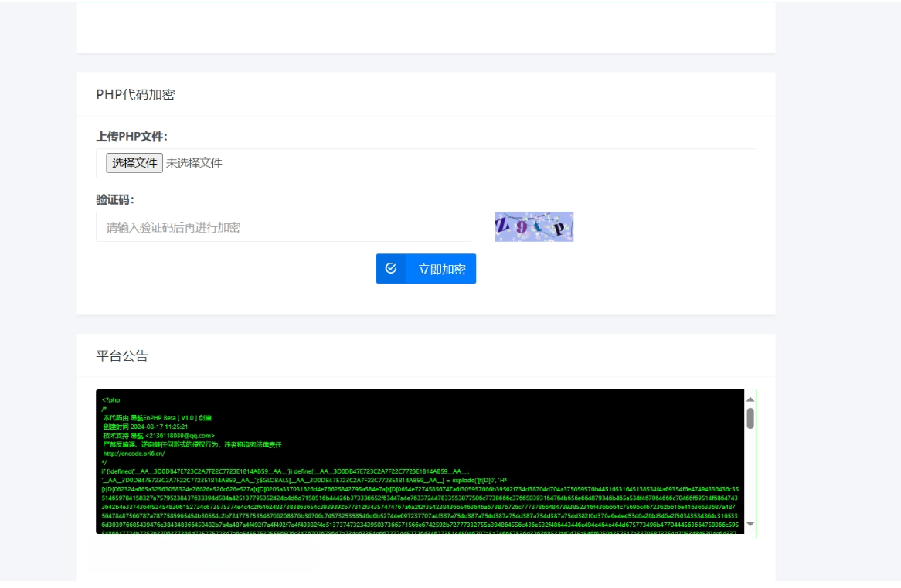Refresh the captcha image
The width and height of the screenshot is (901, 588).
tap(535, 226)
